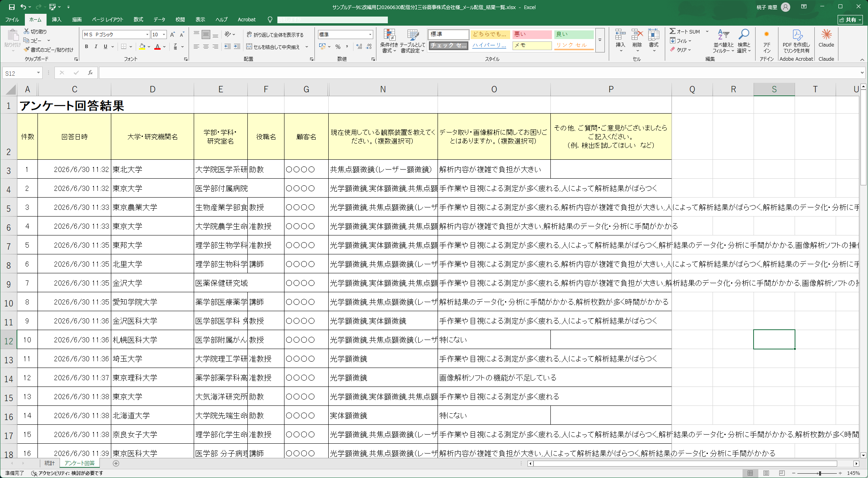The height and width of the screenshot is (478, 868).
Task: Click the 共有 share button
Action: click(850, 19)
